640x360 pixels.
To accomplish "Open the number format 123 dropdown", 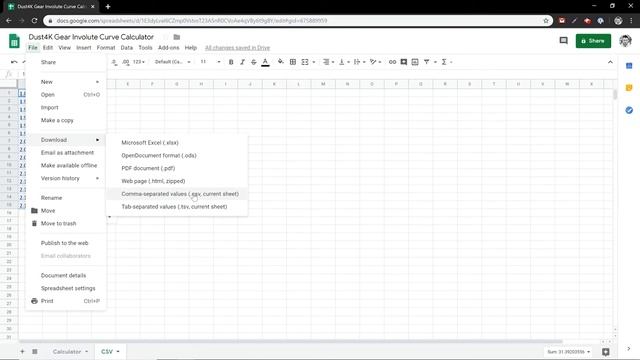I will (x=139, y=62).
